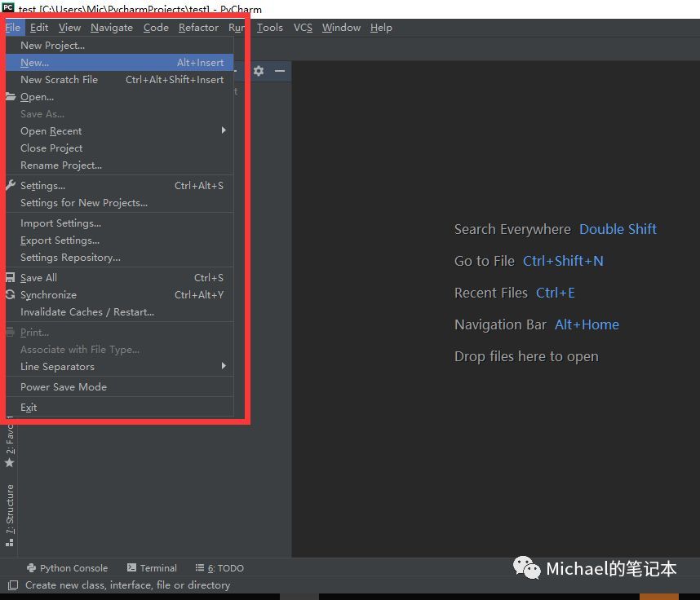Select New... in the File menu
This screenshot has width=700, height=600.
pyautogui.click(x=35, y=63)
